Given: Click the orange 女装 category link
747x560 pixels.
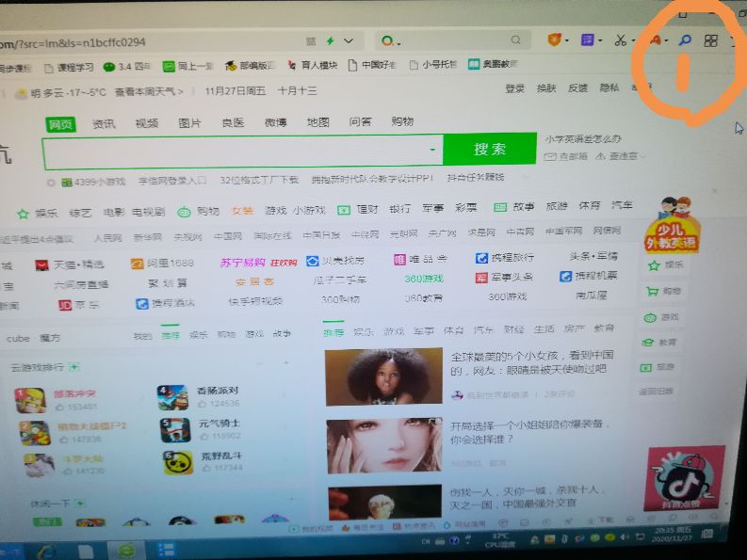Looking at the screenshot, I should pyautogui.click(x=242, y=211).
